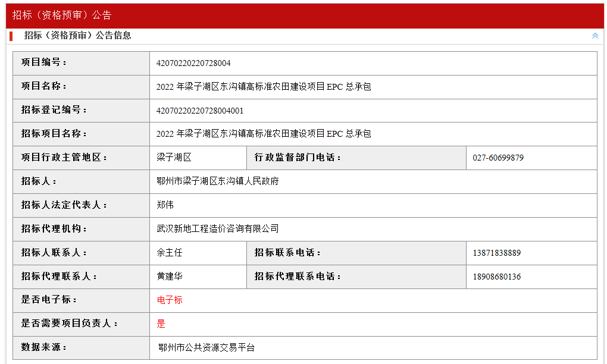Click the bid registration number 42070220220728004001

[x=200, y=111]
